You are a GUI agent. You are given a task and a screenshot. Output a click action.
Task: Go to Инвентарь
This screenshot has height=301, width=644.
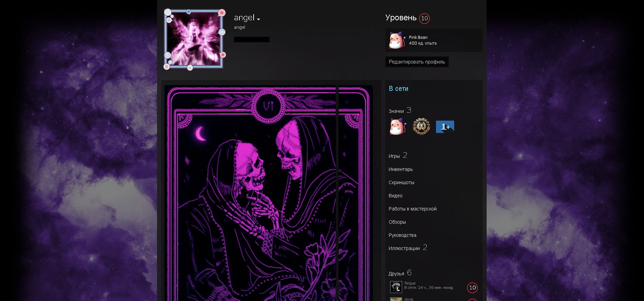401,169
